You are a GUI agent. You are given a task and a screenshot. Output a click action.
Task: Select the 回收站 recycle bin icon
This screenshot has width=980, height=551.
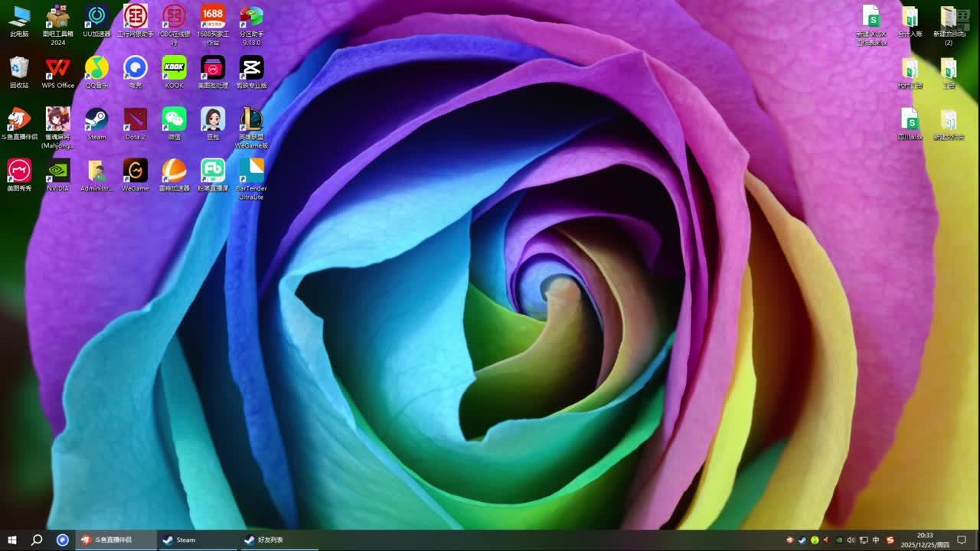[x=19, y=69]
